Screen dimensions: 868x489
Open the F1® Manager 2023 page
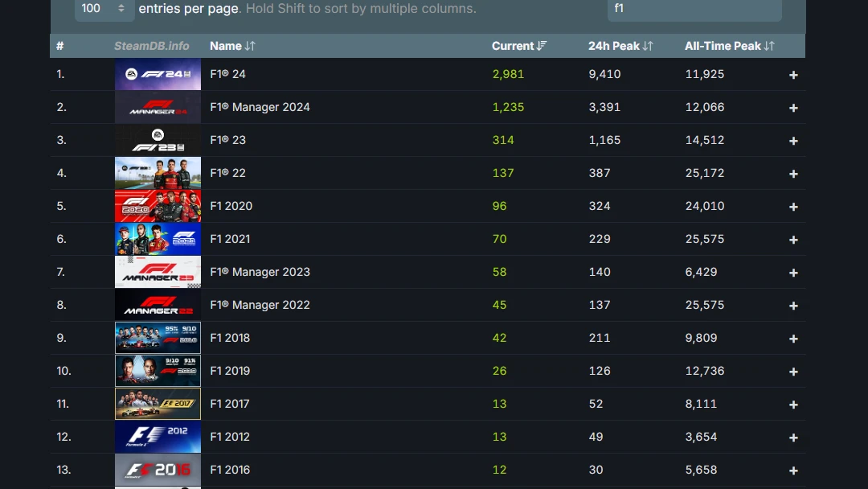click(260, 272)
